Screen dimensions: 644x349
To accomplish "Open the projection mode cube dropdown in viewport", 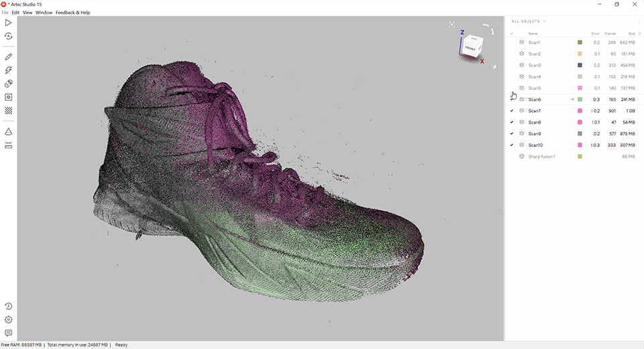I will [x=494, y=67].
